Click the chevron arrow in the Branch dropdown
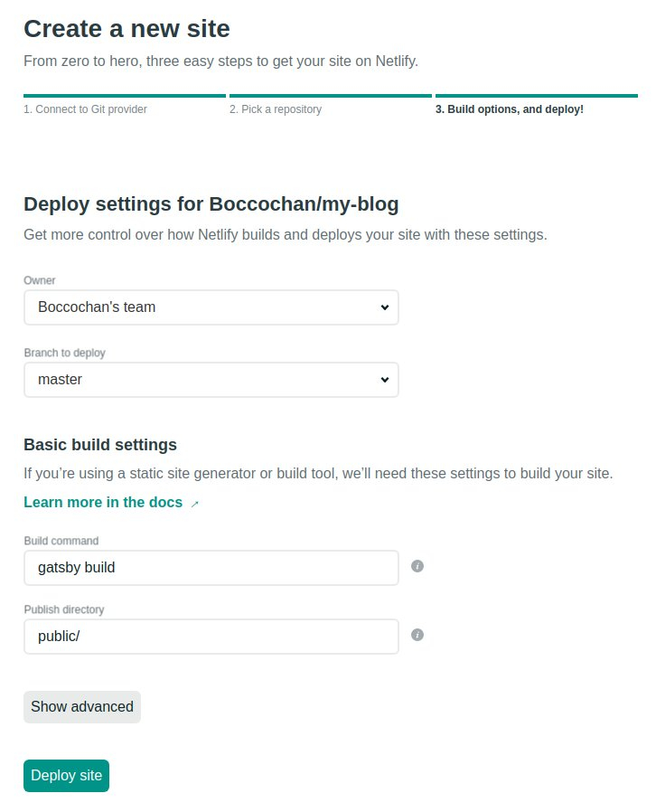The height and width of the screenshot is (812, 656). point(384,380)
